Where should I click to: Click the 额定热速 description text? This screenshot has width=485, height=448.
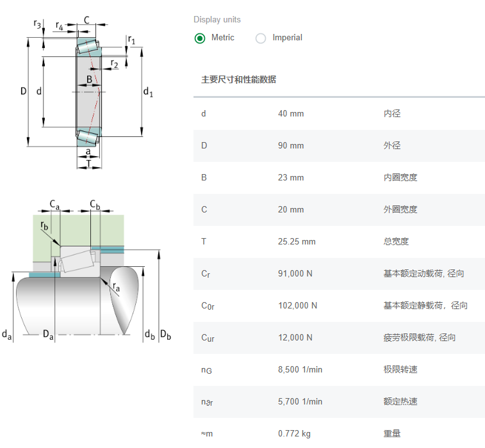click(400, 402)
